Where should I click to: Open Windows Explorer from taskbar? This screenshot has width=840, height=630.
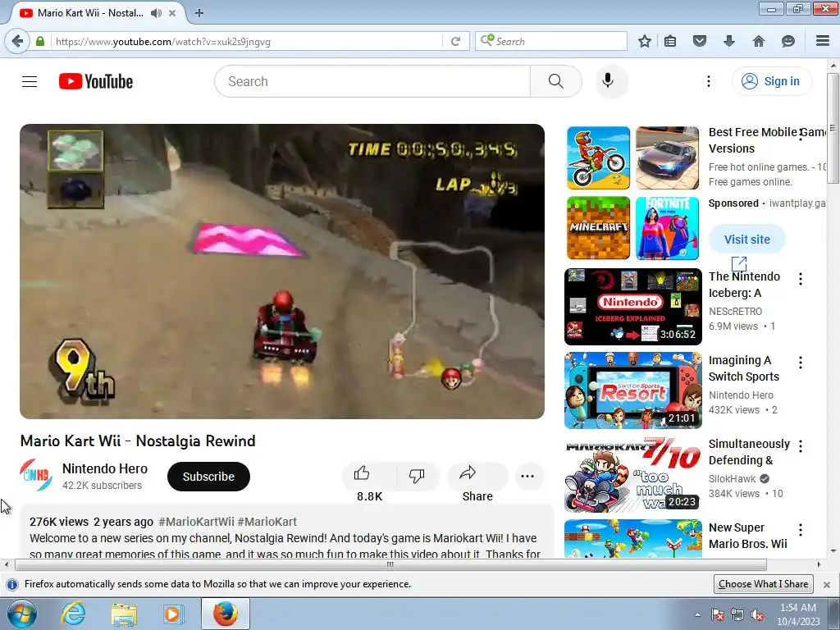point(124,614)
